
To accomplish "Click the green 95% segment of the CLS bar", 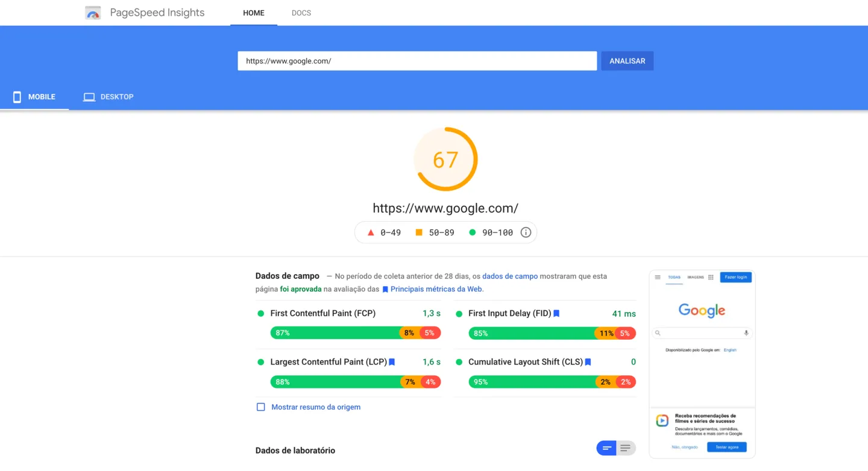I will [x=532, y=382].
